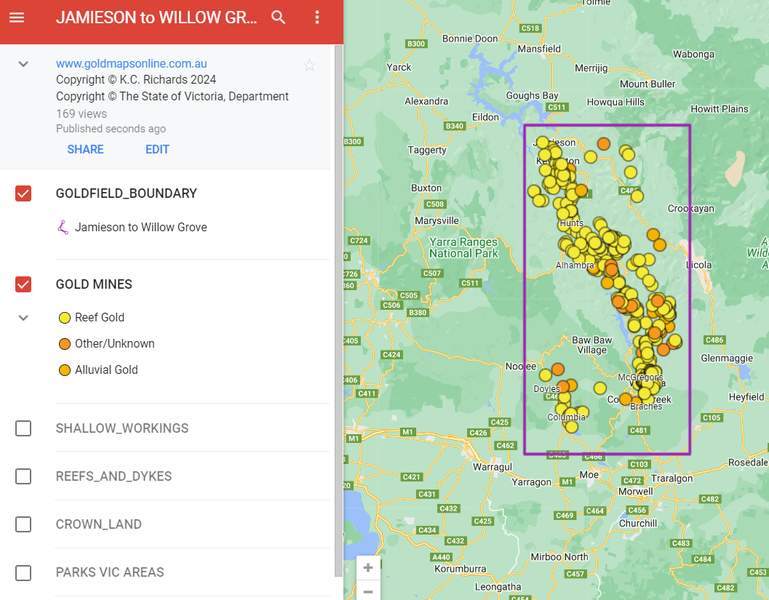Click the Baw Baw Village label on the map
Viewport: 769px width, 600px height.
tap(592, 345)
